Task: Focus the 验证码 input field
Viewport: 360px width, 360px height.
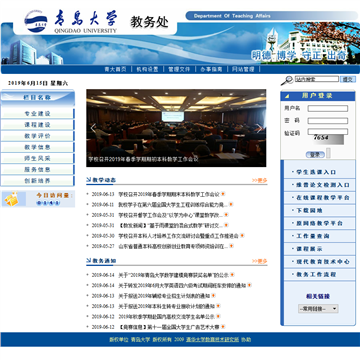Action: tap(328, 132)
